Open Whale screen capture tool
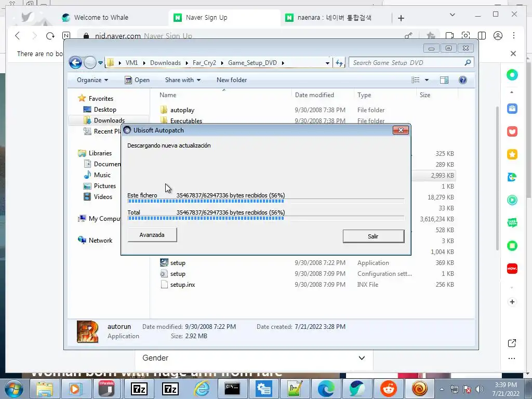Image resolution: width=532 pixels, height=399 pixels. click(466, 35)
